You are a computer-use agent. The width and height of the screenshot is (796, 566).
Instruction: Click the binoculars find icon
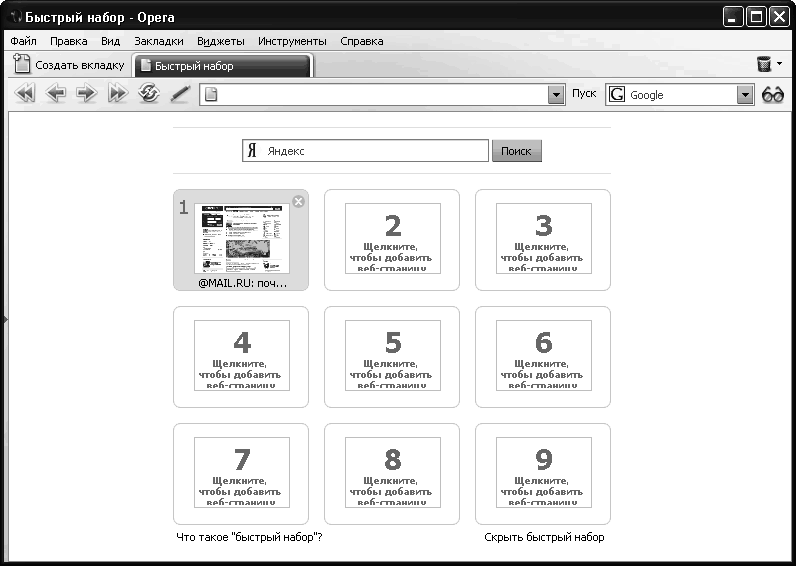[x=773, y=95]
